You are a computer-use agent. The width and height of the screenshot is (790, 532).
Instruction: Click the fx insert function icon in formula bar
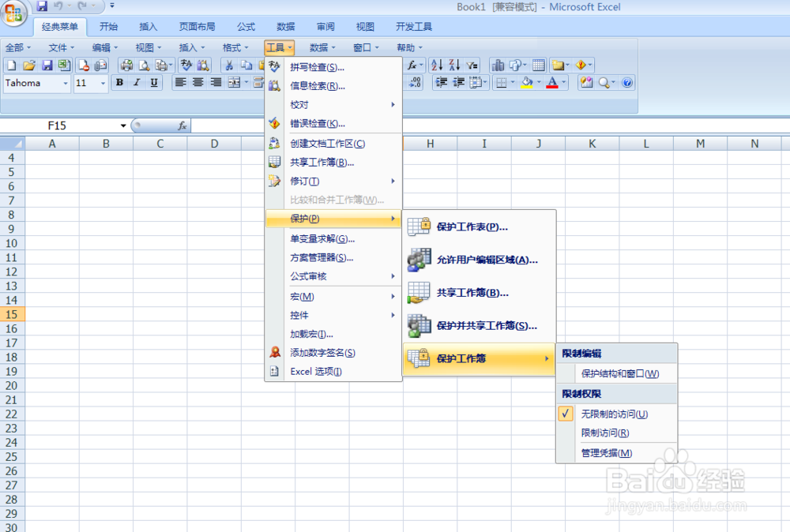(x=182, y=126)
